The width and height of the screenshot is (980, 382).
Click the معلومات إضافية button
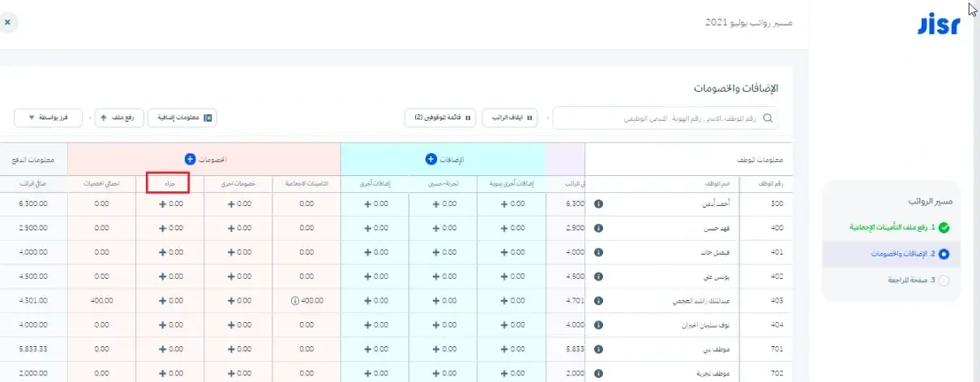pyautogui.click(x=182, y=118)
